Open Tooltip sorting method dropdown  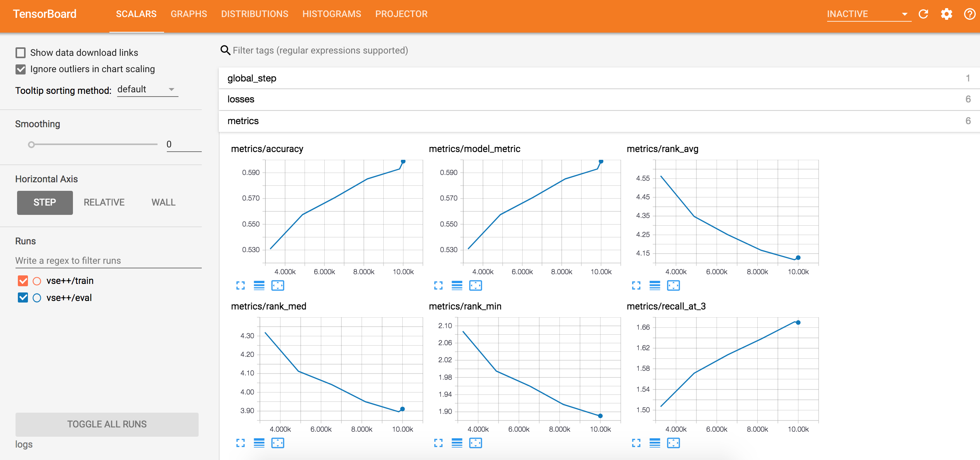click(x=147, y=90)
